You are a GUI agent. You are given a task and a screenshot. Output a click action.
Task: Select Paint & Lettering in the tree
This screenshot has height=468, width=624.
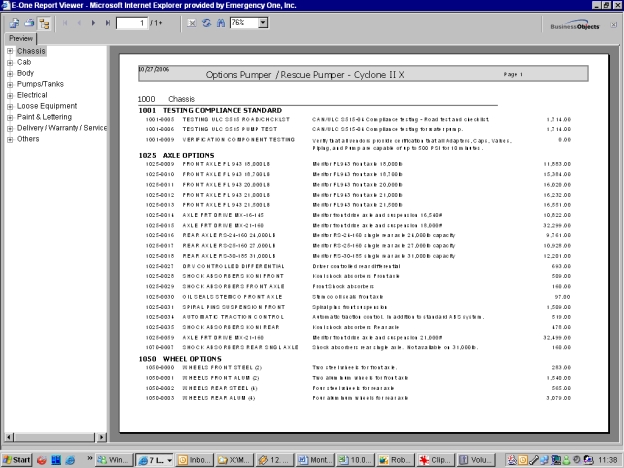pyautogui.click(x=44, y=117)
